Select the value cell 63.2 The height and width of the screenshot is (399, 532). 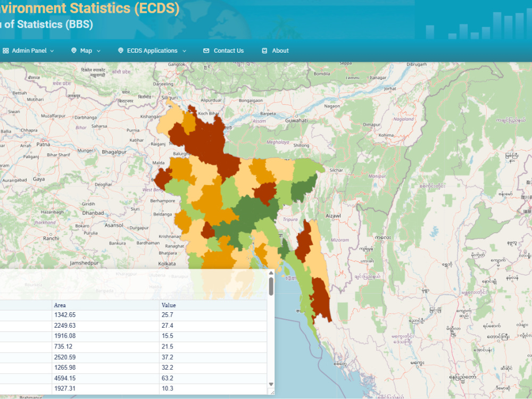pyautogui.click(x=213, y=378)
